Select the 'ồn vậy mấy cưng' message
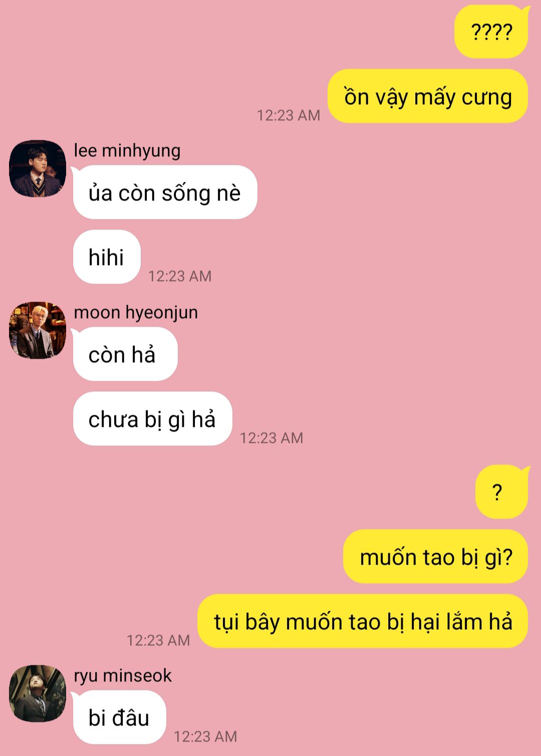This screenshot has width=541, height=756. (428, 96)
